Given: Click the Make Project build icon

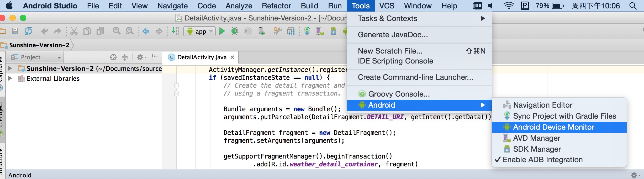Looking at the screenshot, I should pyautogui.click(x=175, y=31).
